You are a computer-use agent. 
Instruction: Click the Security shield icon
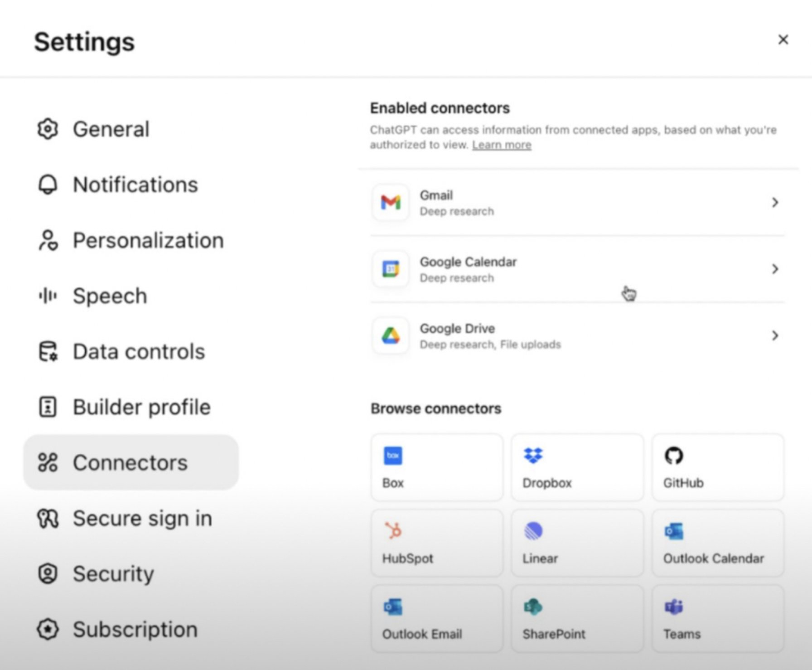(x=48, y=574)
